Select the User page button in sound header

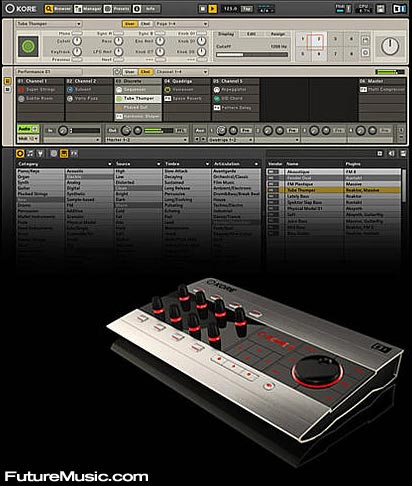[129, 24]
